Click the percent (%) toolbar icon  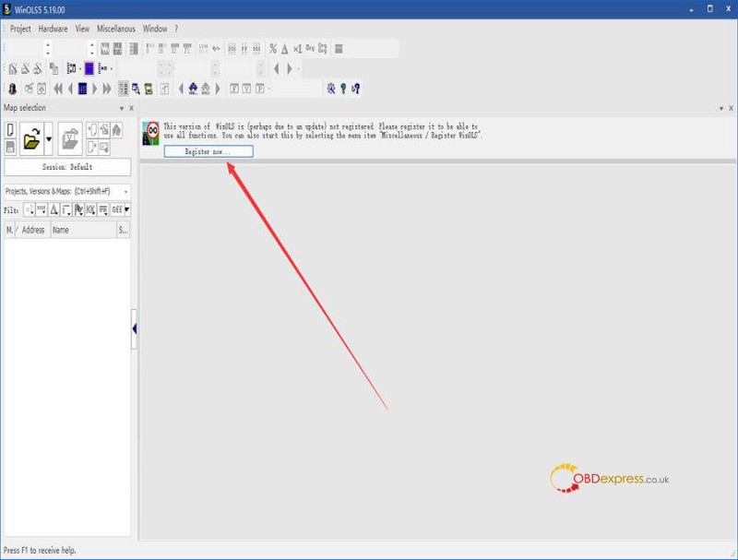[273, 49]
